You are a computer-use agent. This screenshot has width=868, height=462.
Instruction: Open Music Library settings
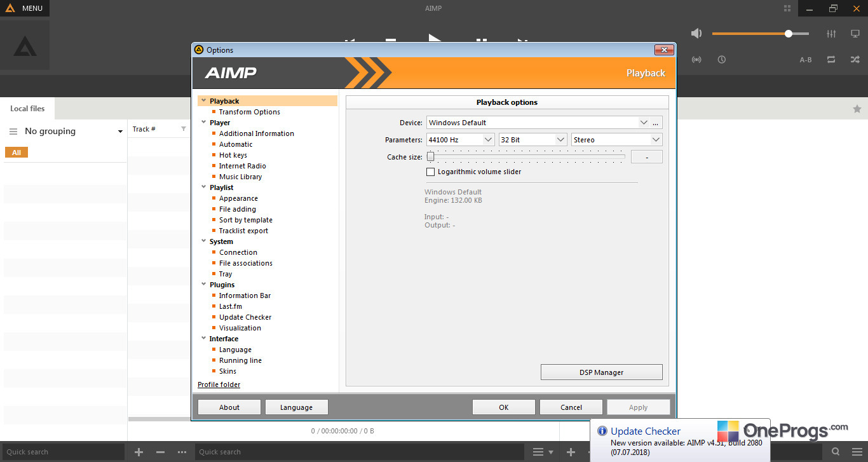[241, 177]
